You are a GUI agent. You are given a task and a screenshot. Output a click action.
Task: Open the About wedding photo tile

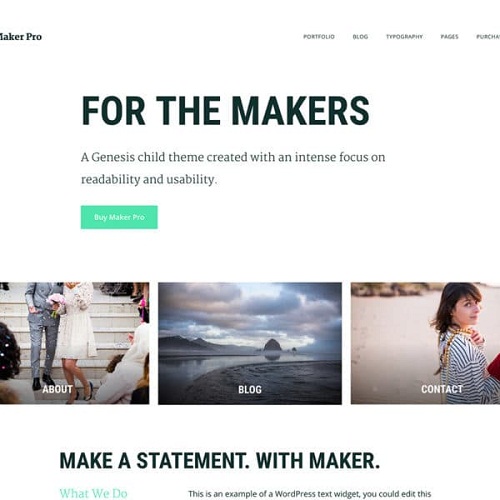coord(75,343)
